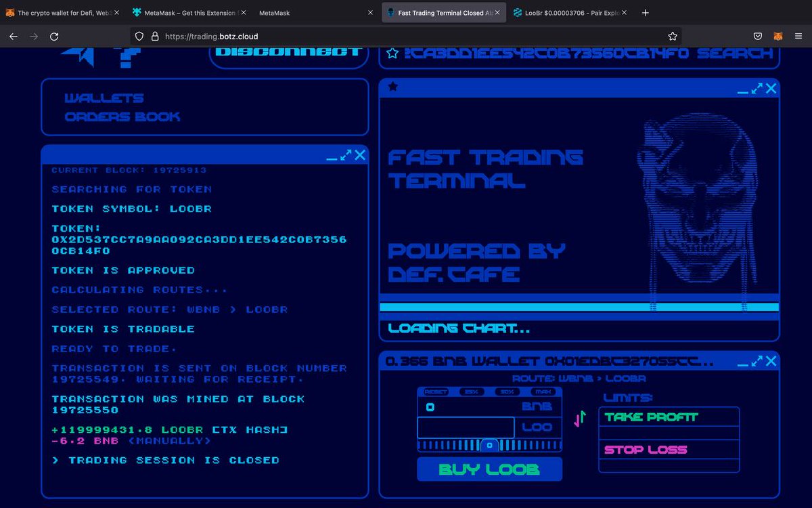This screenshot has width=812, height=508.
Task: Toggle the buy/sell swap arrows icon
Action: click(x=580, y=419)
